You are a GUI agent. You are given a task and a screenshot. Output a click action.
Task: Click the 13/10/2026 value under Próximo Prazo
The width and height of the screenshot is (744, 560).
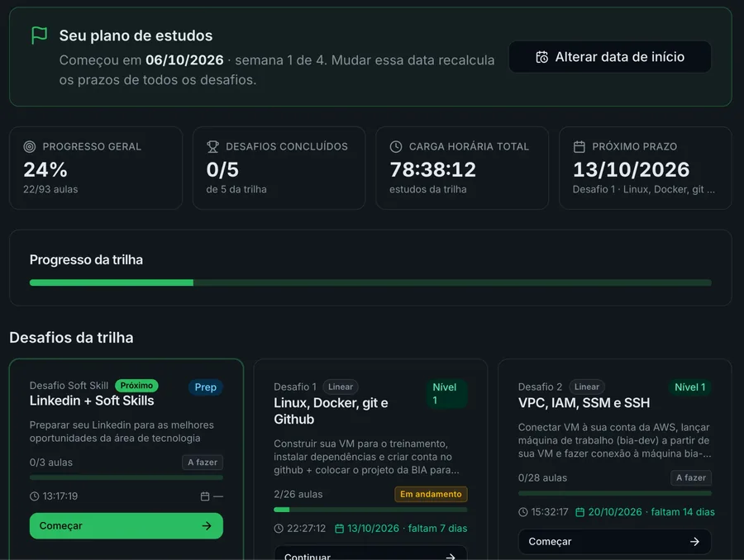coord(632,169)
